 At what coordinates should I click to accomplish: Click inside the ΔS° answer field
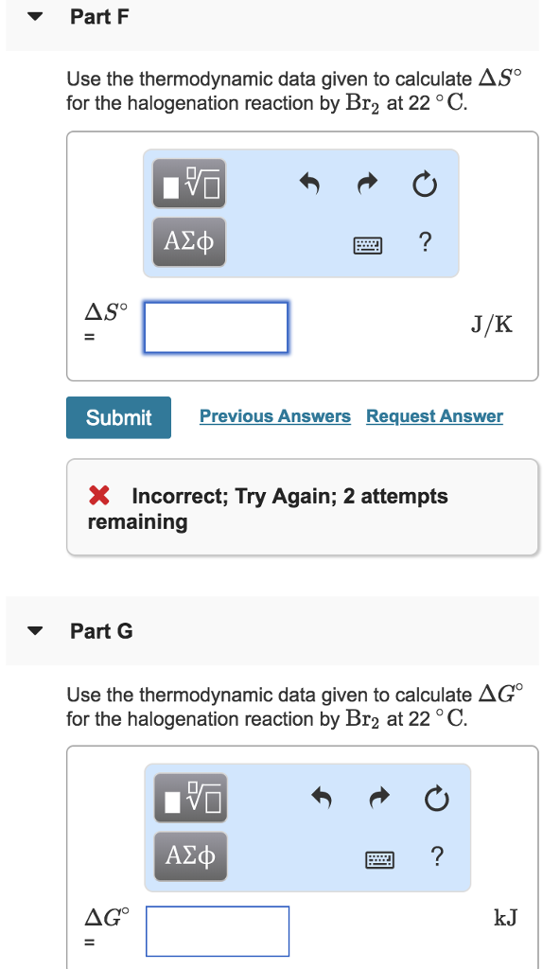(216, 327)
